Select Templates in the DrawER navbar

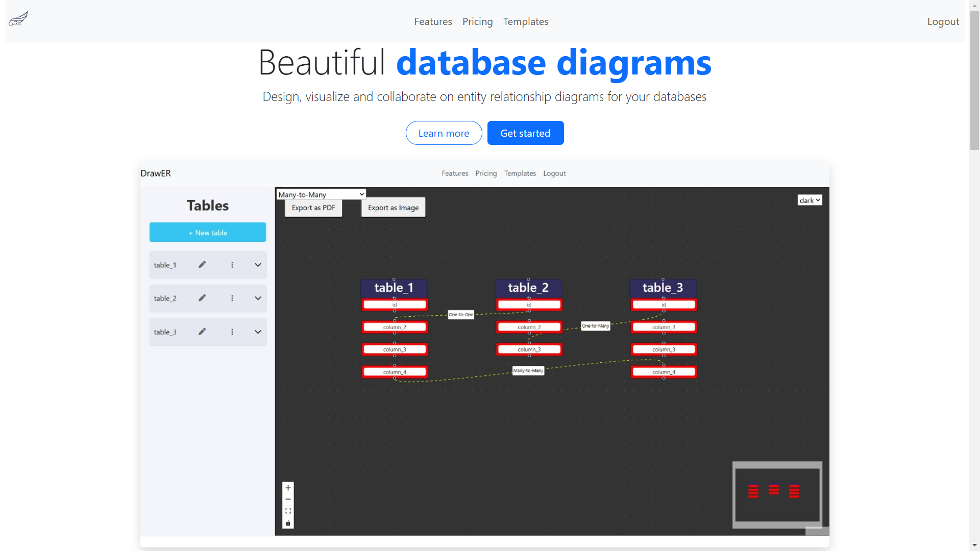point(520,173)
